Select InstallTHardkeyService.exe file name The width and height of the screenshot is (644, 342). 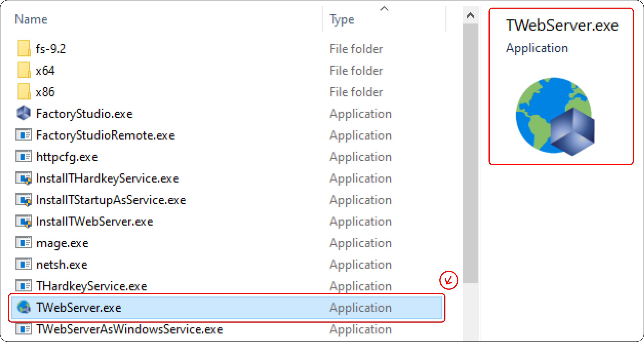pyautogui.click(x=107, y=178)
